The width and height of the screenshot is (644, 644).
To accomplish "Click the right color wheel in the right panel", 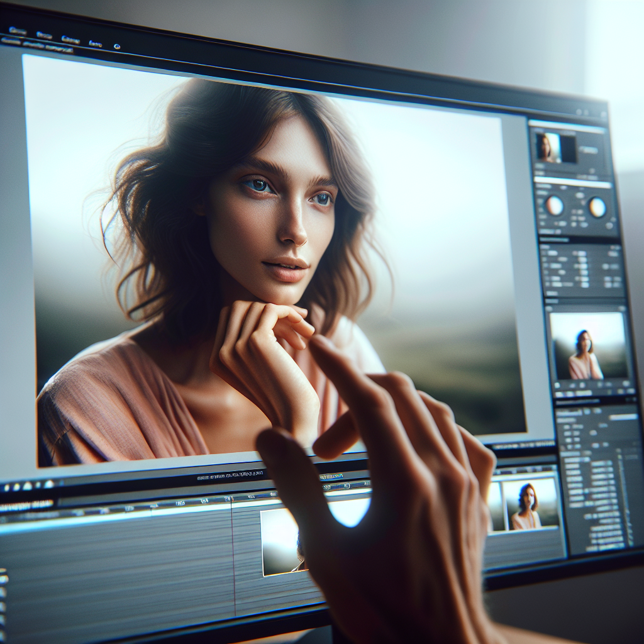I will click(597, 207).
